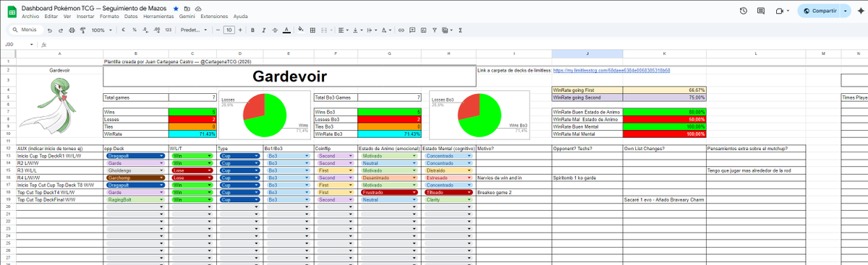This screenshot has width=868, height=265.
Task: Select the cell 'Spiritomb 1 ko garde'
Action: click(x=587, y=177)
